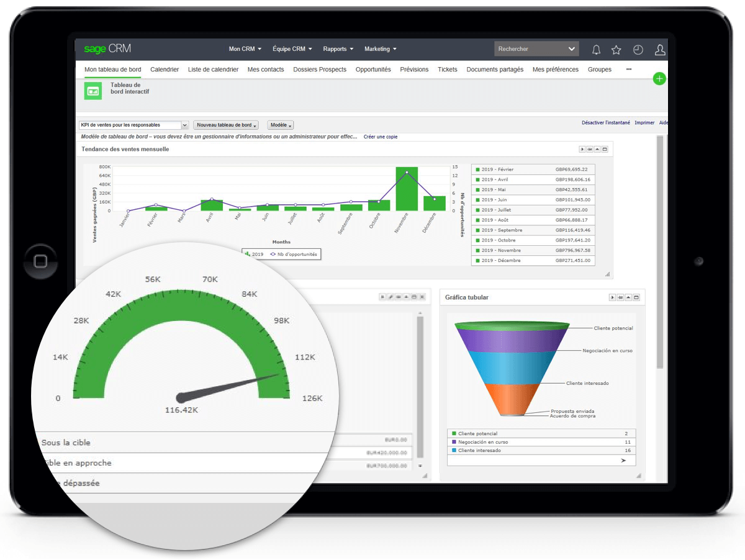
Task: Switch to the Prévisions tab
Action: point(414,70)
